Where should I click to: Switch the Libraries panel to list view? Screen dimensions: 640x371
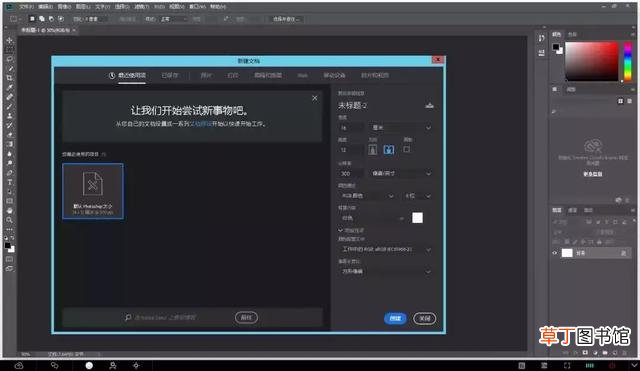click(629, 101)
